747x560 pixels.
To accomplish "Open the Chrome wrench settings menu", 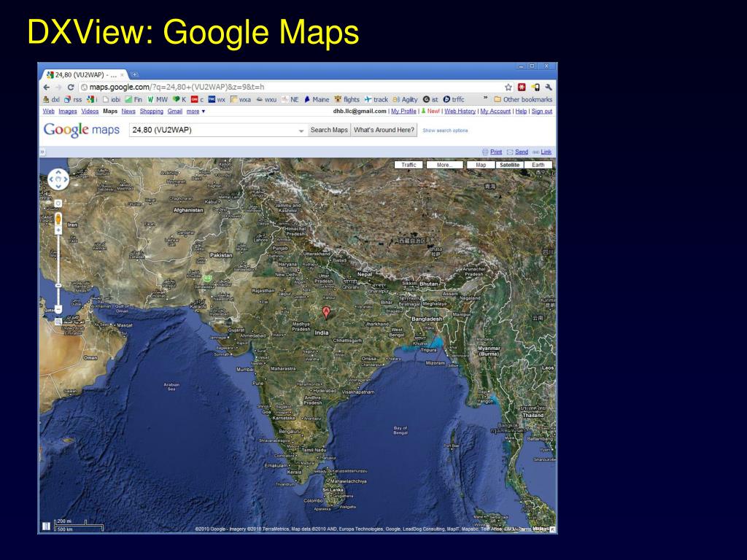I will [x=549, y=87].
